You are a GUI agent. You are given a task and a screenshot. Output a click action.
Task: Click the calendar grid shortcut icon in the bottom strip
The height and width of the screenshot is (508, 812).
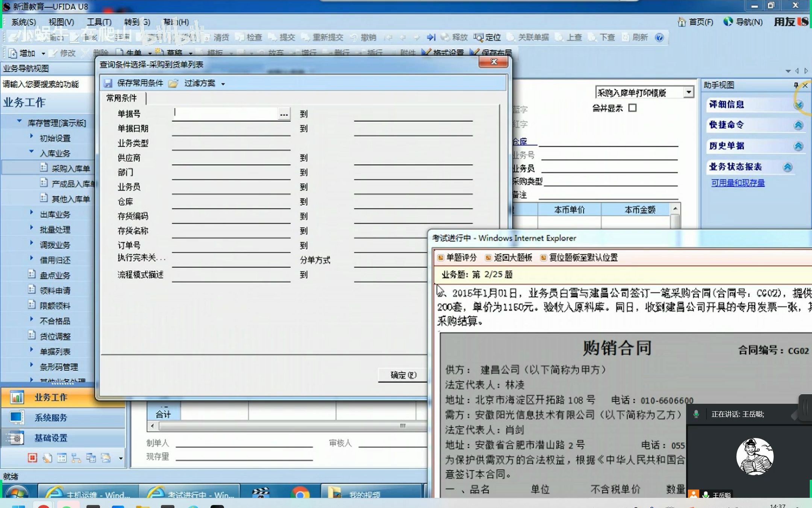click(62, 458)
